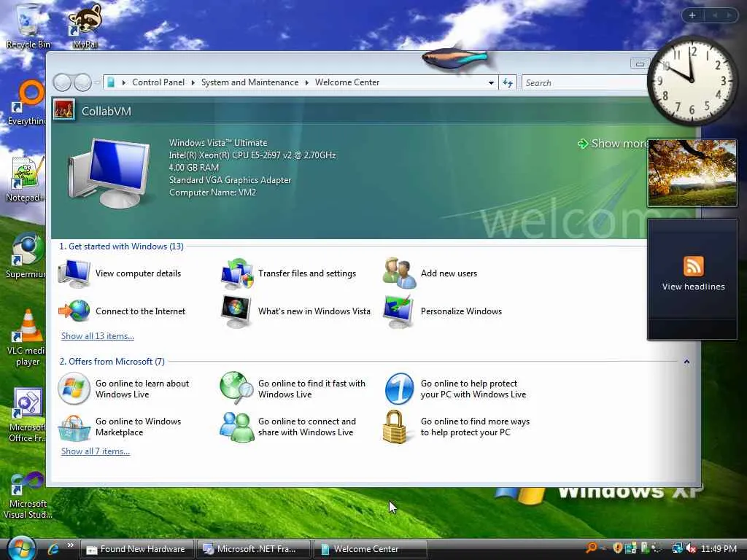Viewport: 747px width, 560px height.
Task: Click the Back navigation button
Action: [x=62, y=83]
